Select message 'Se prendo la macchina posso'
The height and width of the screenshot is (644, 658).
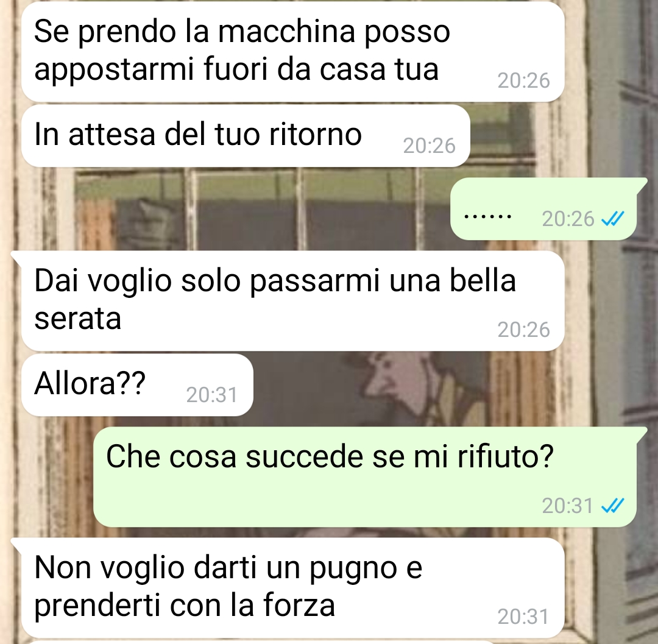pos(293,52)
